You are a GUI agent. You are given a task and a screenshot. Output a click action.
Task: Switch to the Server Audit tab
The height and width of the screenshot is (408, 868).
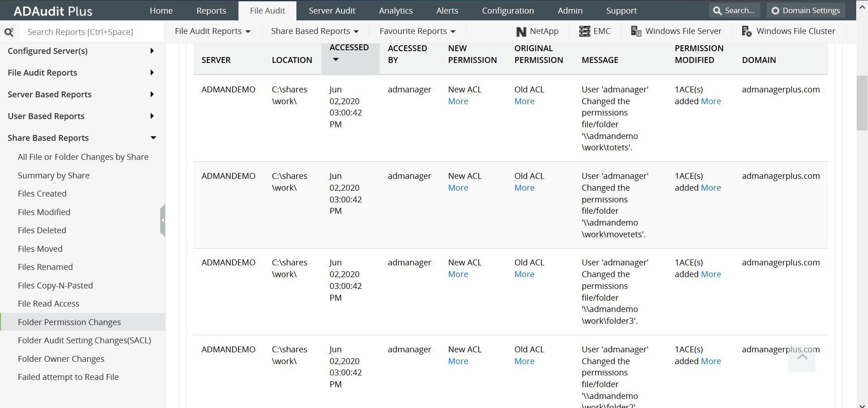point(332,10)
